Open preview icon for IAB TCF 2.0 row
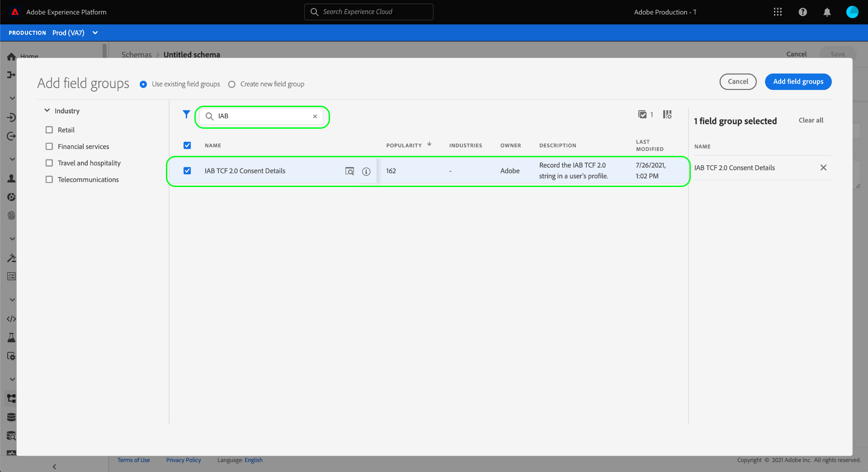Viewport: 868px width, 472px height. [x=349, y=171]
